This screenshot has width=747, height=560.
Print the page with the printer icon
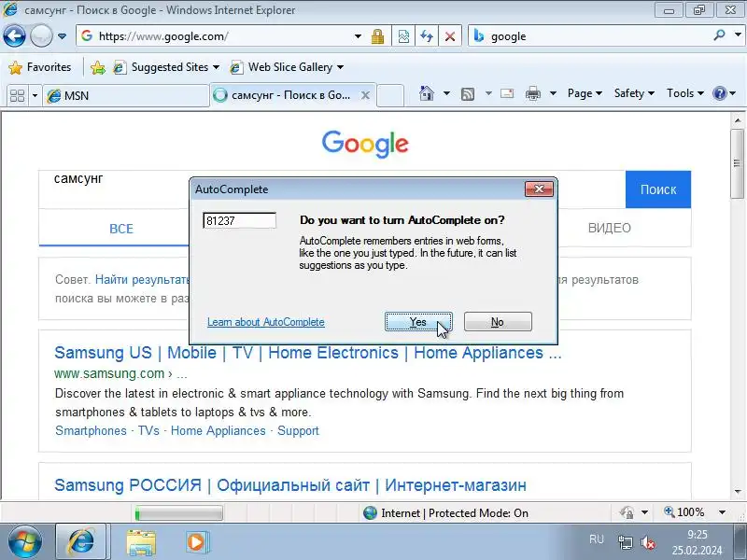point(532,93)
